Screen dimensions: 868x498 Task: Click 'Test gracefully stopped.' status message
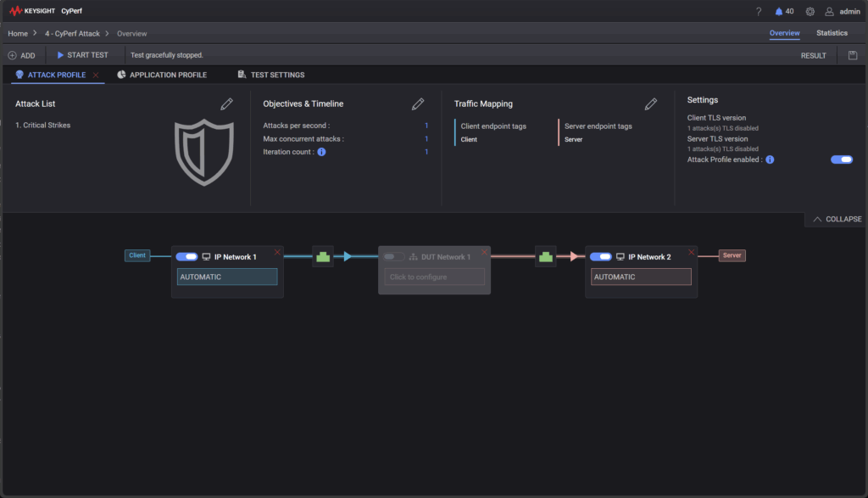click(167, 55)
